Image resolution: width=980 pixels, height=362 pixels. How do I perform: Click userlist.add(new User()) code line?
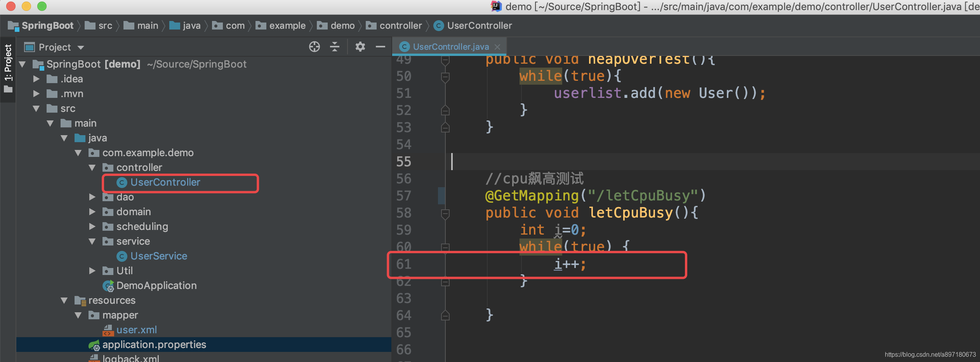click(660, 93)
